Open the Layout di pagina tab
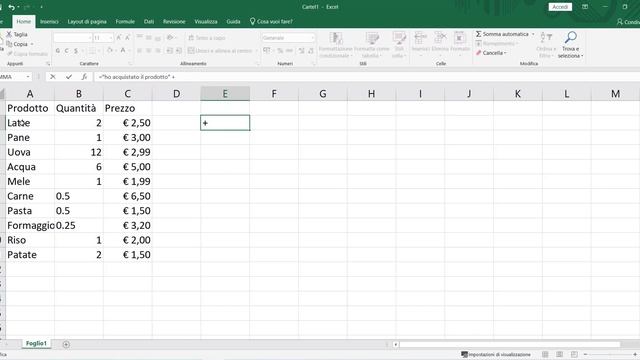Screen dimensions: 640x360 pyautogui.click(x=87, y=22)
